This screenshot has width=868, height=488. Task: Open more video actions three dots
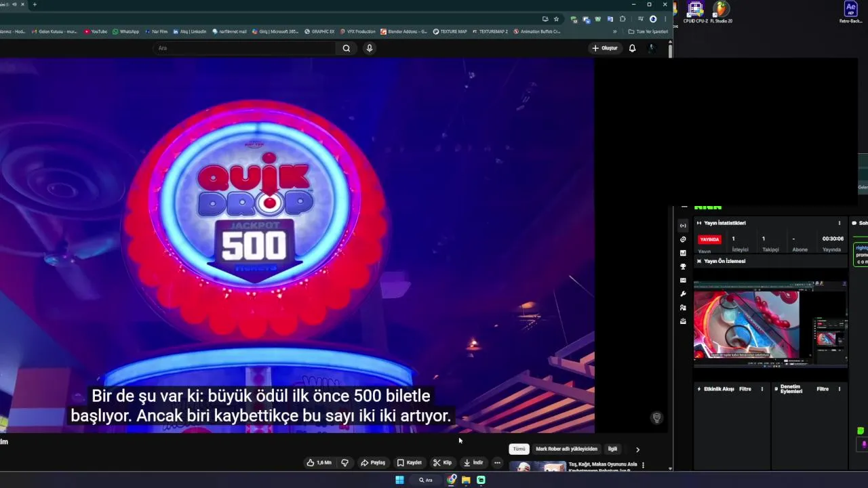(x=497, y=463)
